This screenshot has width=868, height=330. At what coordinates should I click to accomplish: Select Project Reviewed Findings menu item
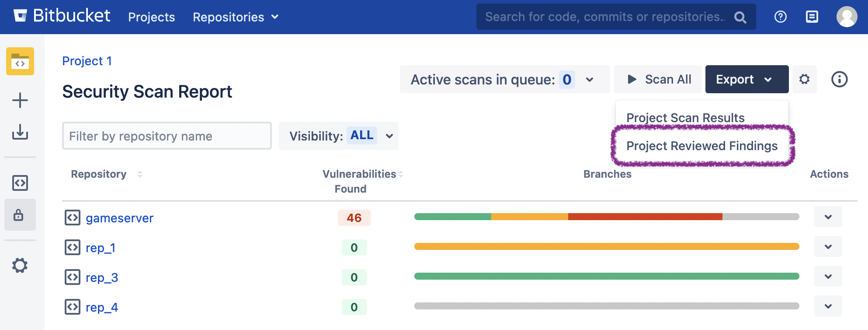pos(701,146)
